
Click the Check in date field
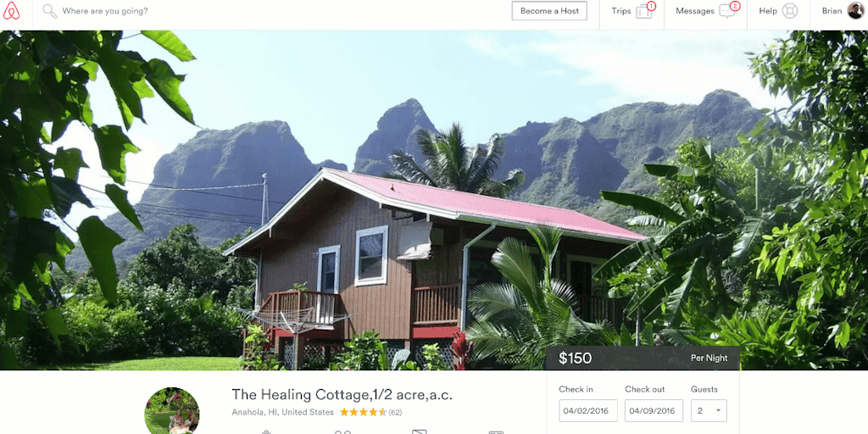588,411
